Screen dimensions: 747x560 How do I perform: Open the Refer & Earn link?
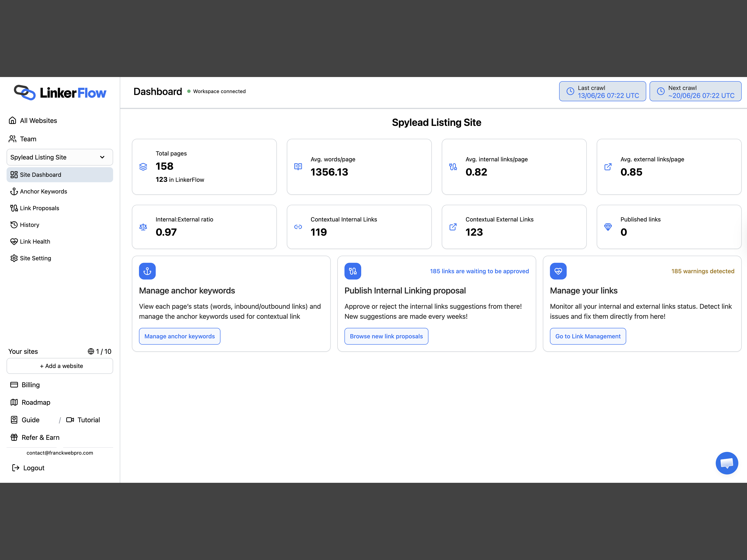tap(41, 437)
